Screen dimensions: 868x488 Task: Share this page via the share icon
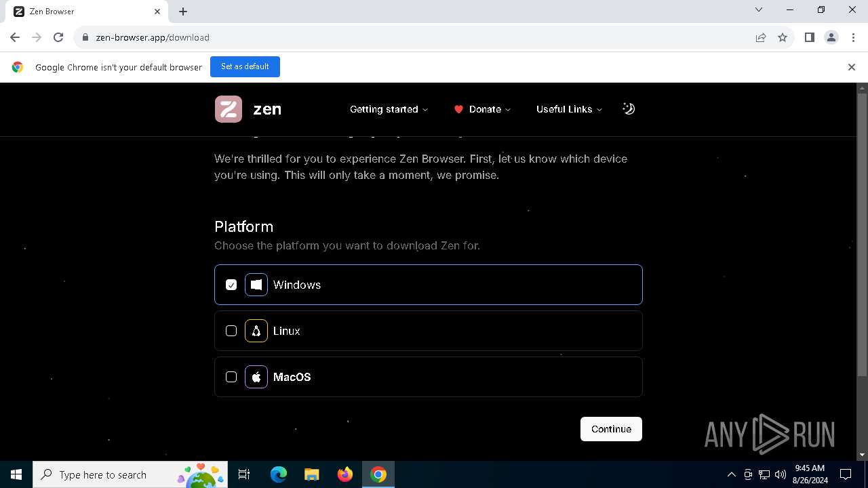[761, 37]
